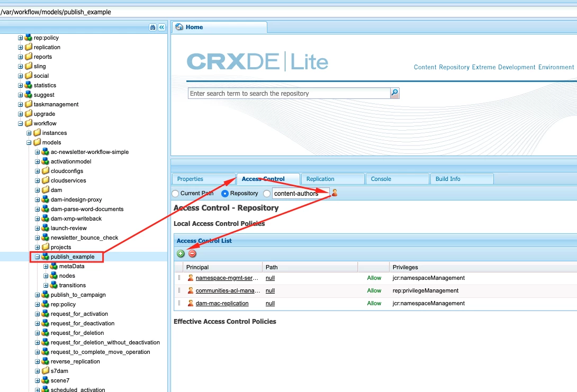The width and height of the screenshot is (577, 392).
Task: Click the null path link for namespace-mgmt-ser
Action: point(270,278)
